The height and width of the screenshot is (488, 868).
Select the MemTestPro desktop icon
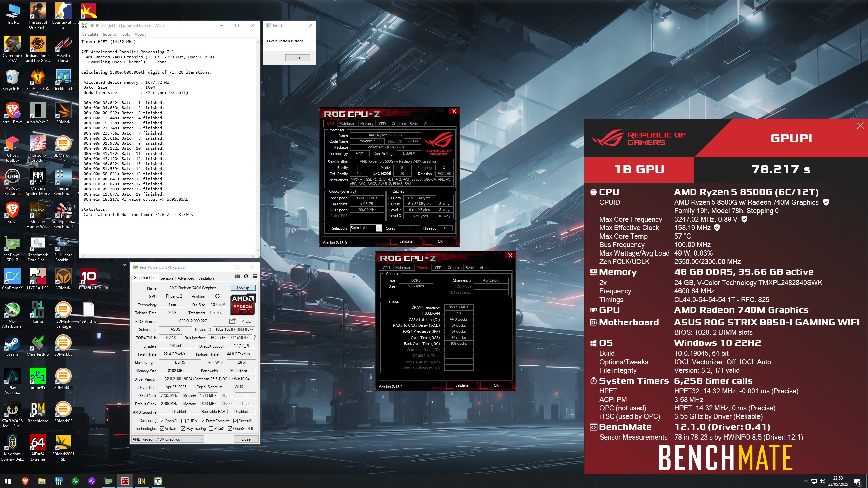pyautogui.click(x=38, y=346)
